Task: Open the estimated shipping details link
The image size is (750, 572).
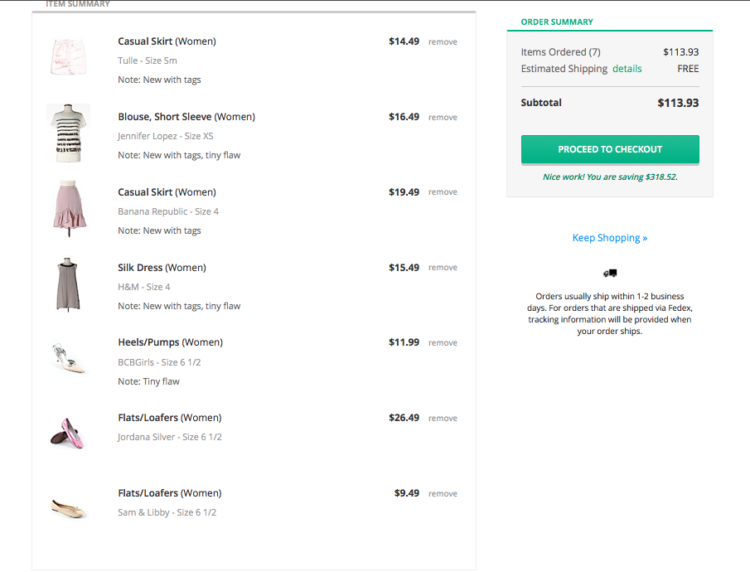Action: click(x=627, y=69)
